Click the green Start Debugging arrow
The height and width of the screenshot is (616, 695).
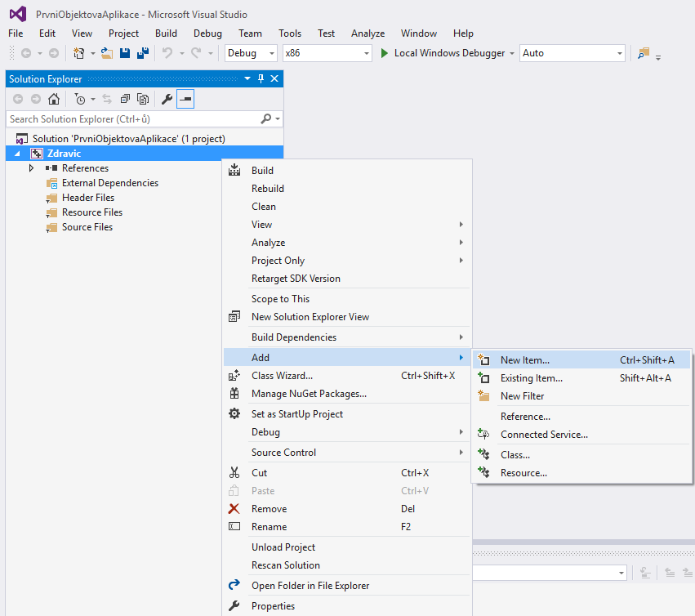(x=385, y=53)
